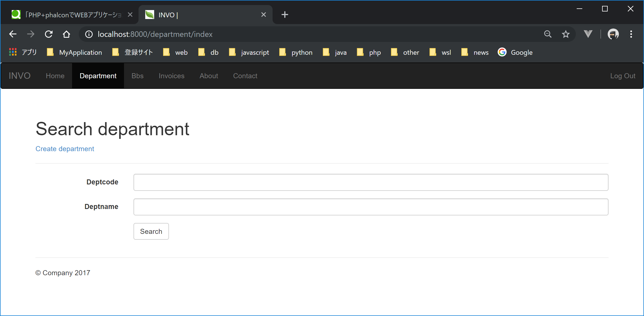
Task: Expand the python bookmarks folder
Action: tap(296, 52)
